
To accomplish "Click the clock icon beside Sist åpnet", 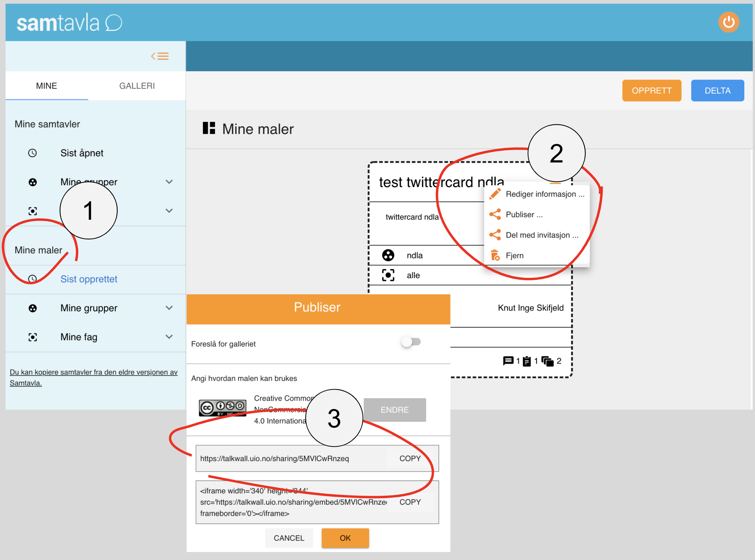I will point(32,153).
